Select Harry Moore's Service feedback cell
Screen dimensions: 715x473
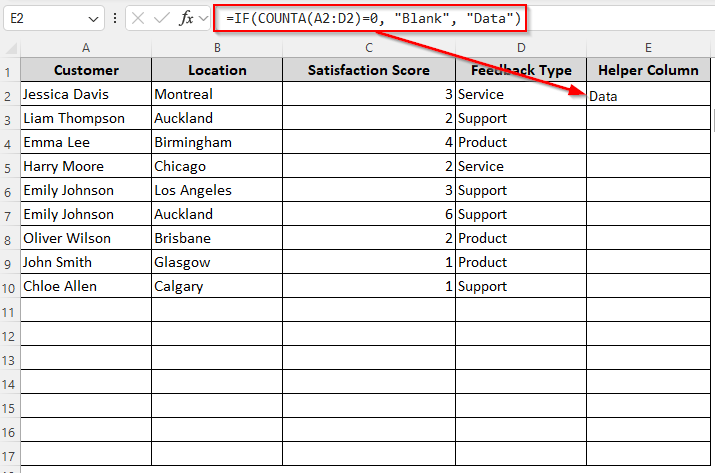(521, 166)
